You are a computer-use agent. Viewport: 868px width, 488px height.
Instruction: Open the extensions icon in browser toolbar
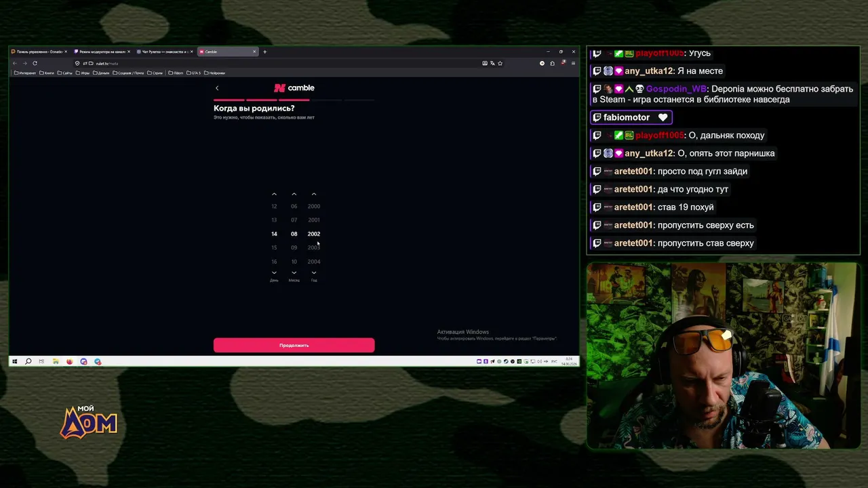coord(552,63)
